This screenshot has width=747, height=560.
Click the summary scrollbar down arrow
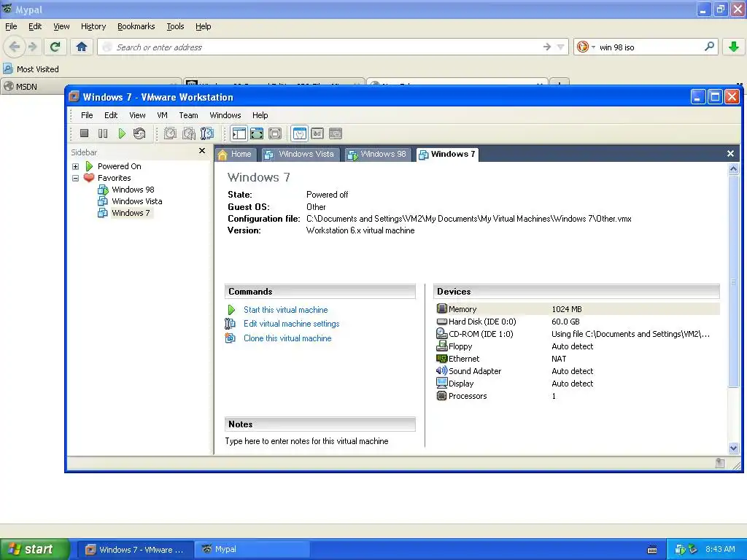click(734, 448)
